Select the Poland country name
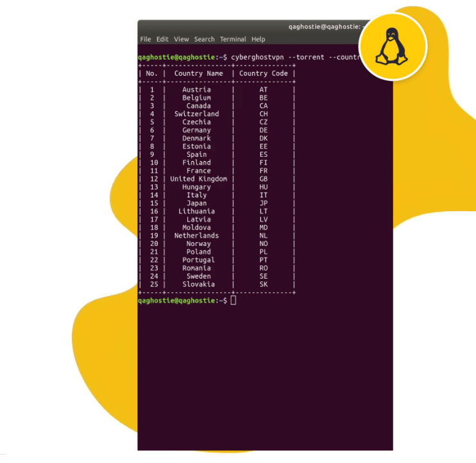The image size is (476, 463). click(x=198, y=252)
